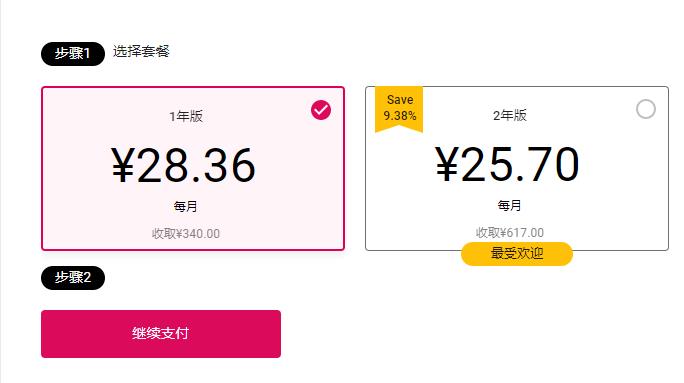Click the Save 9.38% ribbon badge
Image resolution: width=684 pixels, height=383 pixels.
[399, 109]
